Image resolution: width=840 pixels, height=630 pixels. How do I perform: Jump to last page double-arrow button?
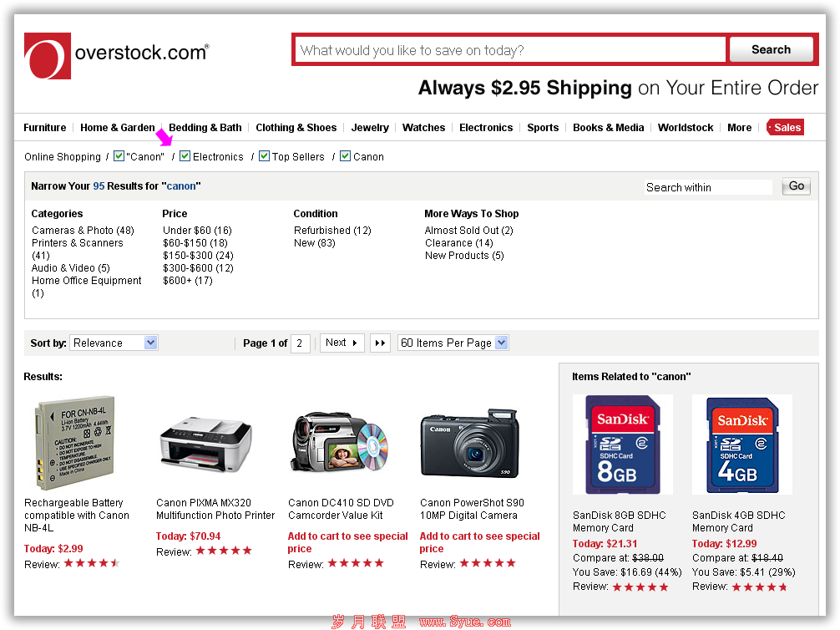[x=380, y=343]
